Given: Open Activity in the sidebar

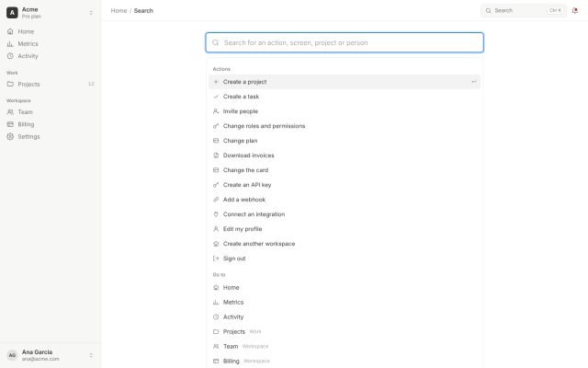Looking at the screenshot, I should [51, 56].
